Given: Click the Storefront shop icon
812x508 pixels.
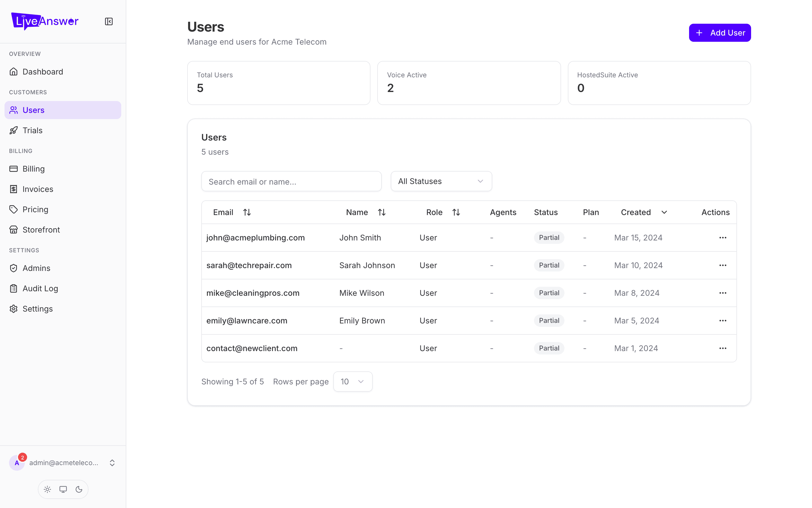Looking at the screenshot, I should coord(14,230).
